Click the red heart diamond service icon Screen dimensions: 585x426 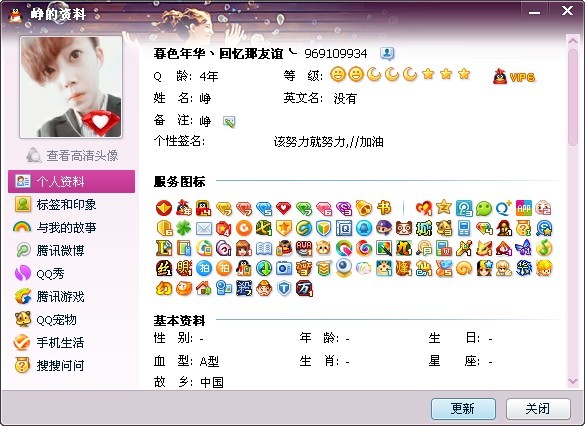(284, 208)
